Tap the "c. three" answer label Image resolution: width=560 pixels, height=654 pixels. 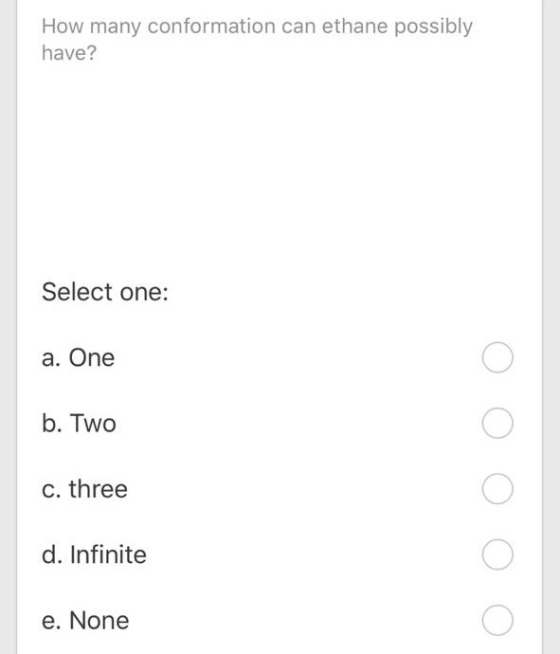(x=85, y=489)
